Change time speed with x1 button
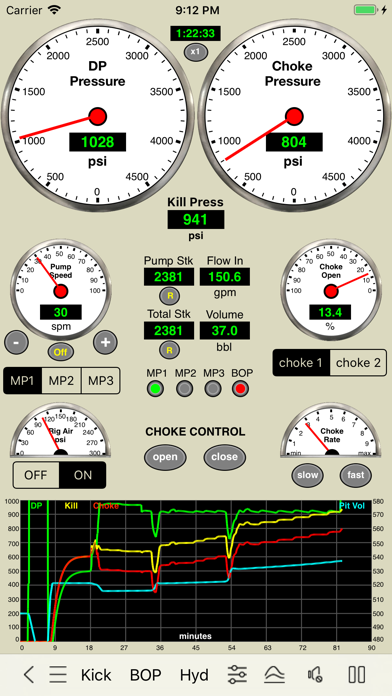 (x=195, y=51)
